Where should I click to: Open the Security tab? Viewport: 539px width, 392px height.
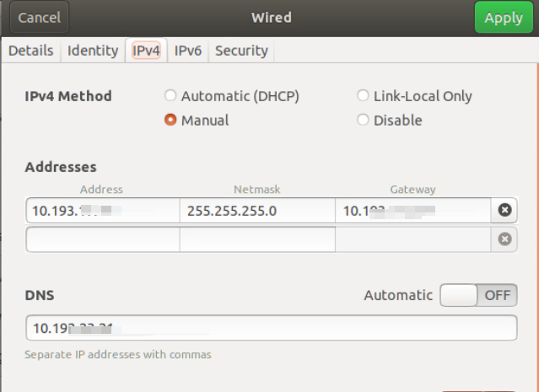(241, 51)
